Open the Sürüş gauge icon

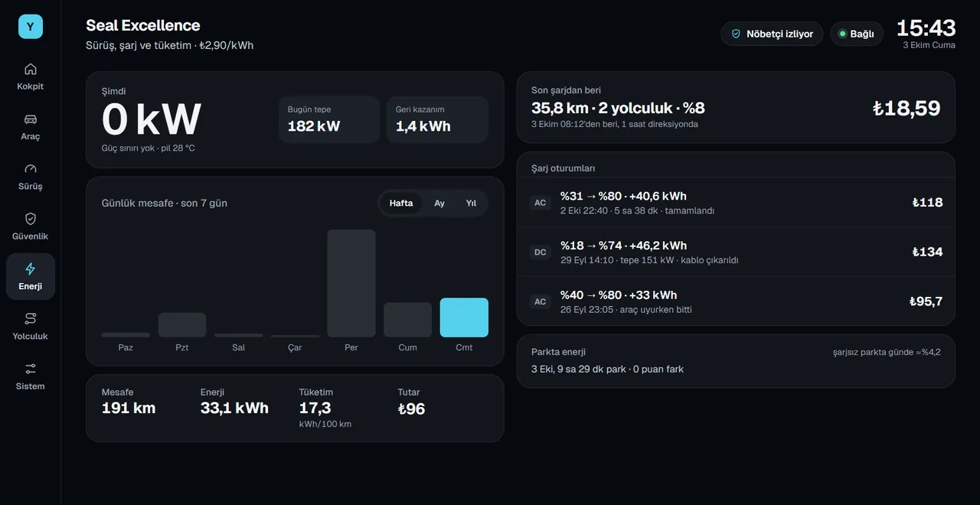tap(31, 169)
